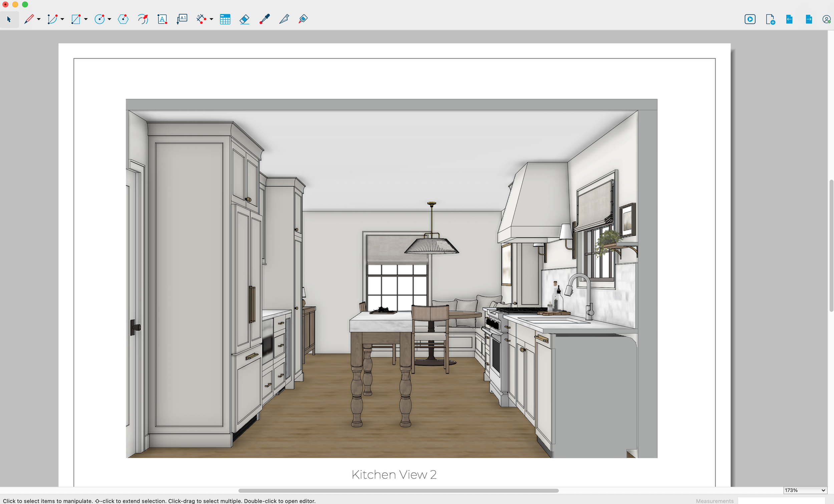The image size is (834, 504).
Task: Select the Arc tool
Action: point(52,19)
